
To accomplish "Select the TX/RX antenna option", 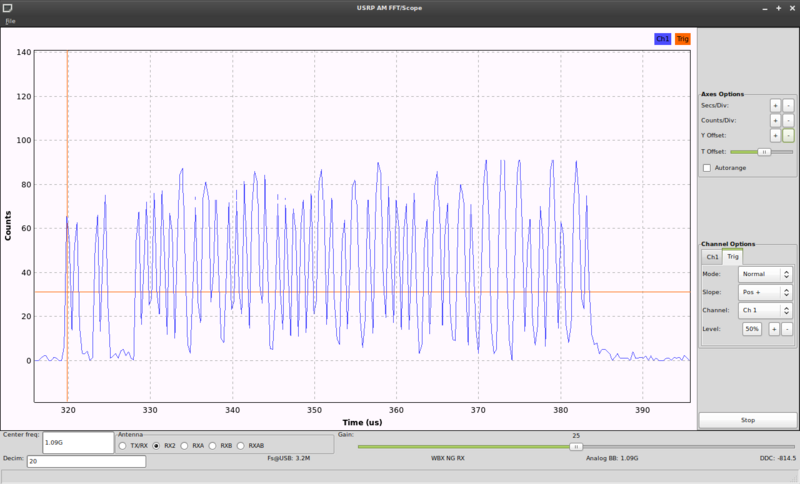I will [x=123, y=446].
